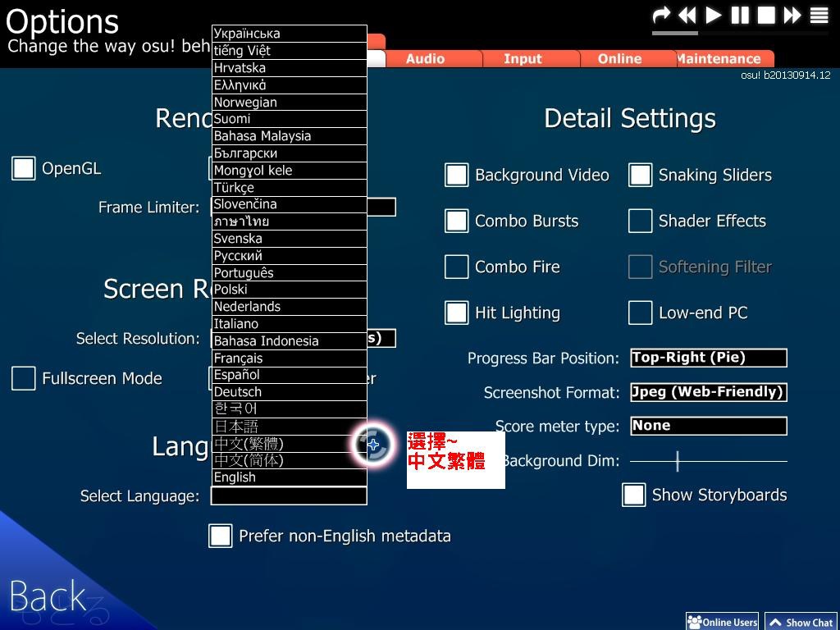
Task: Open Score meter type dropdown
Action: 709,426
